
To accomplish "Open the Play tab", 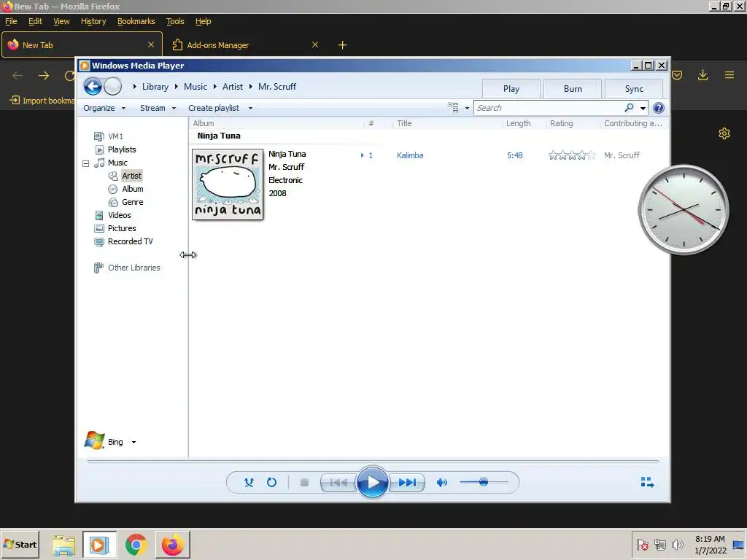I will click(x=511, y=88).
